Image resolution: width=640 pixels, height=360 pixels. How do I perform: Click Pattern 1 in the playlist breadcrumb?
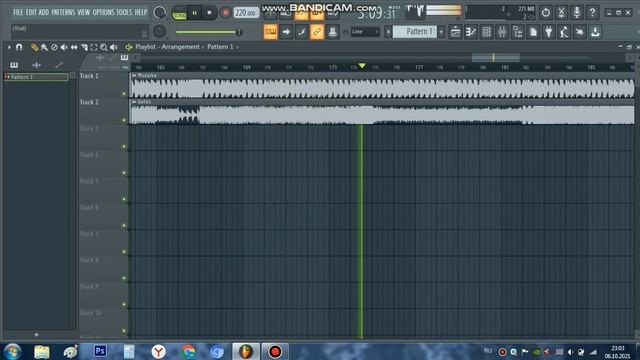220,47
